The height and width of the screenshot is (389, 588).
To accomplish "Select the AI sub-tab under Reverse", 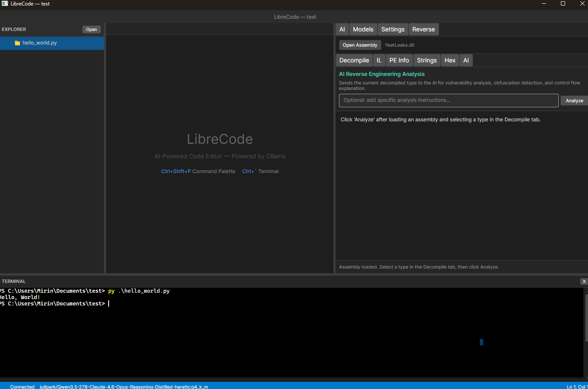I will tap(466, 60).
